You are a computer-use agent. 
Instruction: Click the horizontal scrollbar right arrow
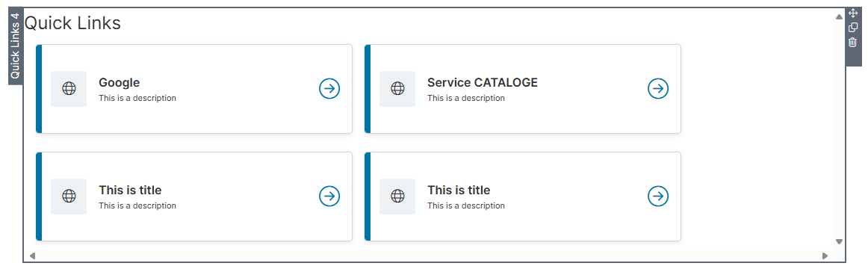(825, 256)
